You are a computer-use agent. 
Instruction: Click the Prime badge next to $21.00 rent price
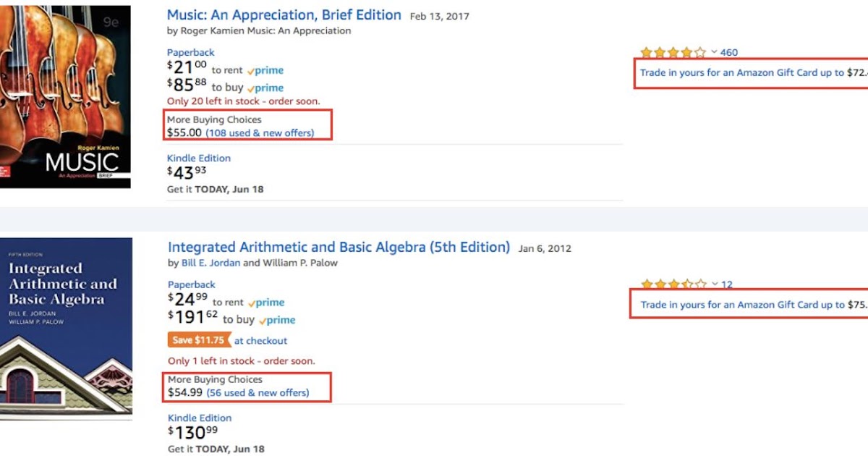tap(265, 69)
